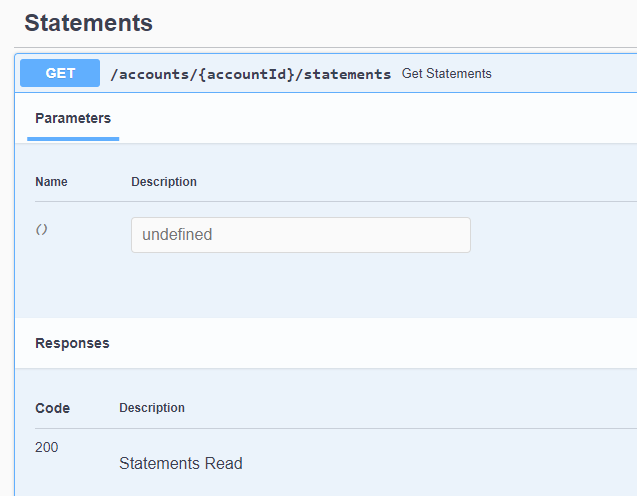Click the blue underline beneath the Parameters tab
The width and height of the screenshot is (637, 496).
[x=73, y=139]
